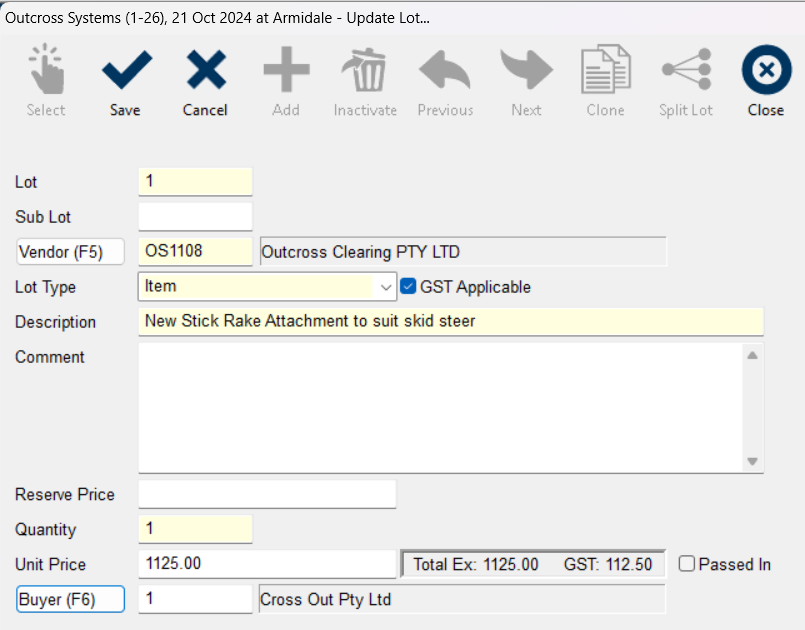Click the Select hand icon
Screen dimensions: 805x630
tap(46, 72)
